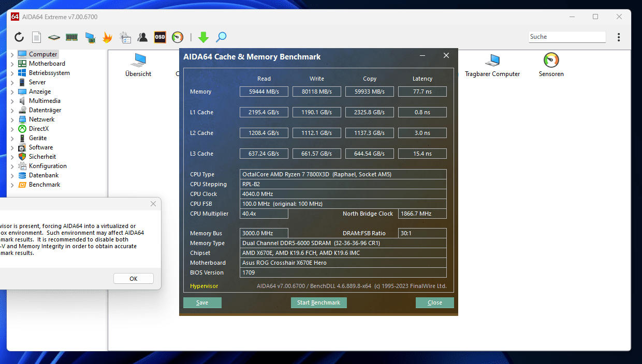
Task: Click the L3 Cache Copy value 644.54 GB/s
Action: pyautogui.click(x=370, y=154)
